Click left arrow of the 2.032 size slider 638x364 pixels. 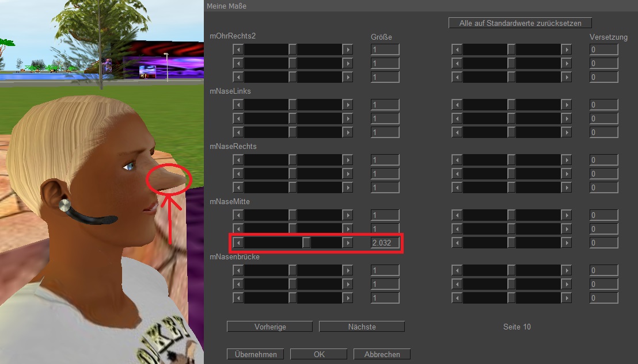pyautogui.click(x=238, y=243)
